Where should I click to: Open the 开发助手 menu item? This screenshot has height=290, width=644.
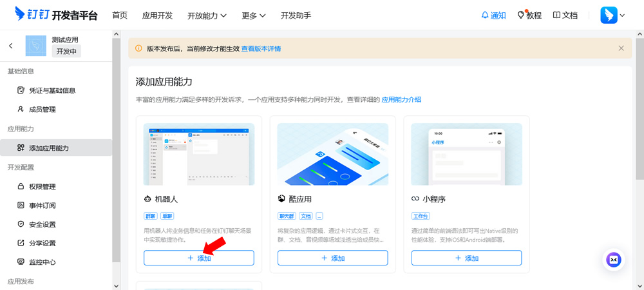click(296, 15)
